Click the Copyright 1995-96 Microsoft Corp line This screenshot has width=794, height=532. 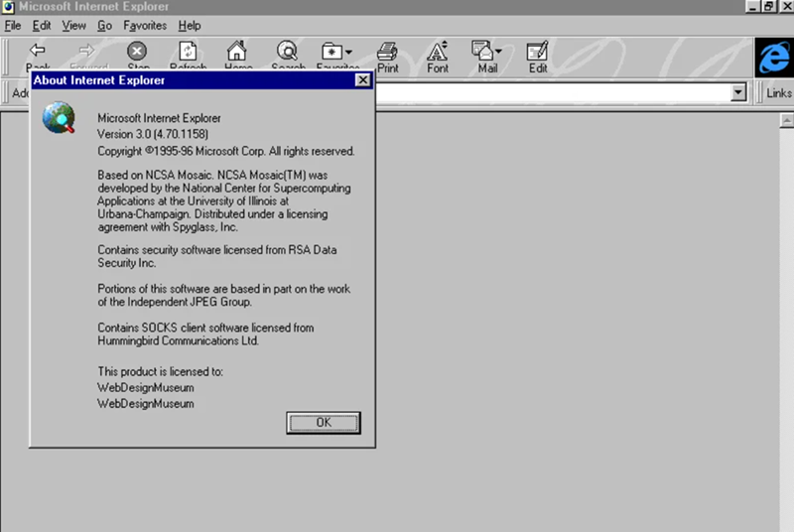click(x=226, y=151)
